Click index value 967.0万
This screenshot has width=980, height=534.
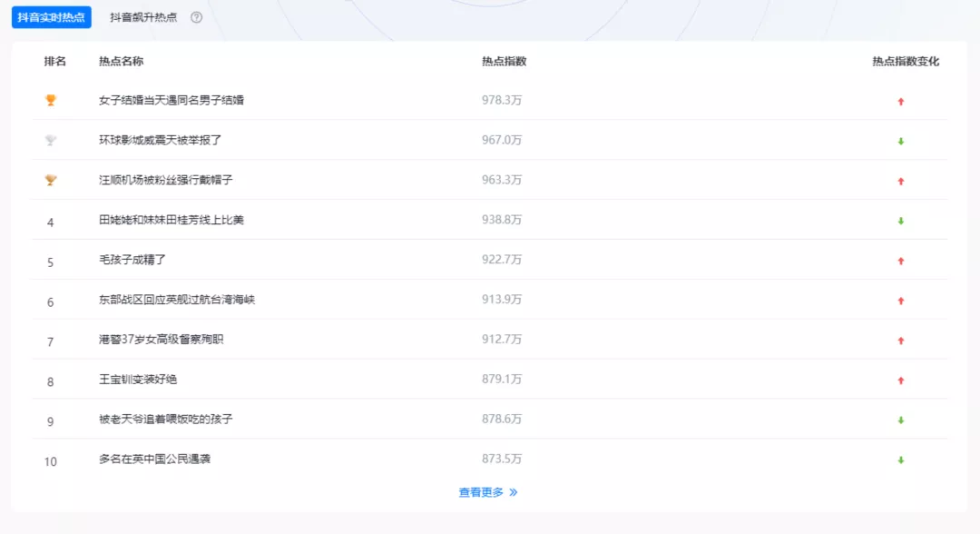coord(501,140)
